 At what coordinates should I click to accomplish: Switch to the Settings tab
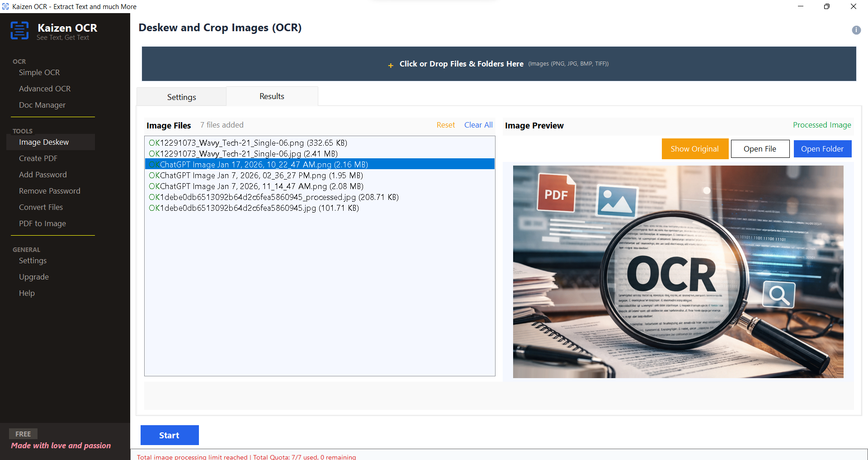pos(181,96)
